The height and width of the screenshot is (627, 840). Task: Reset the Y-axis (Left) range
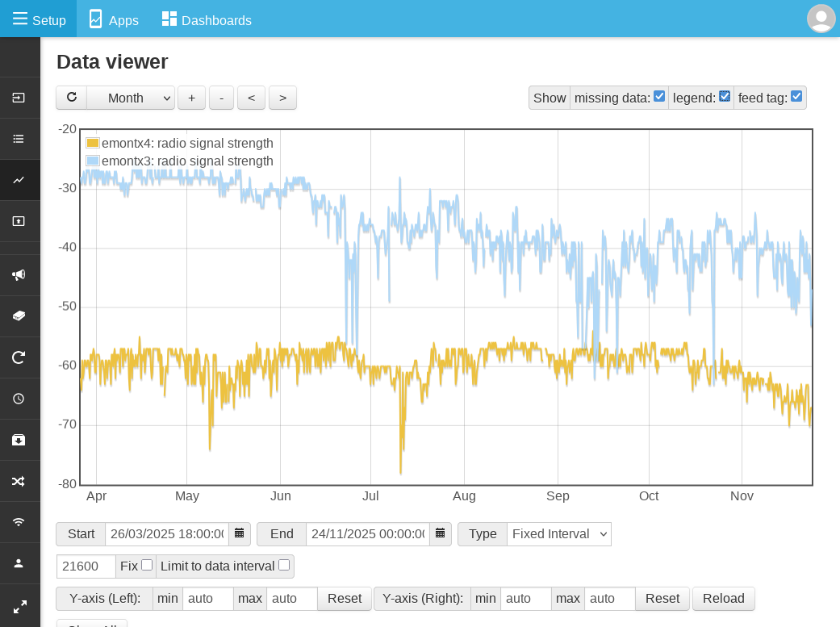pyautogui.click(x=345, y=599)
